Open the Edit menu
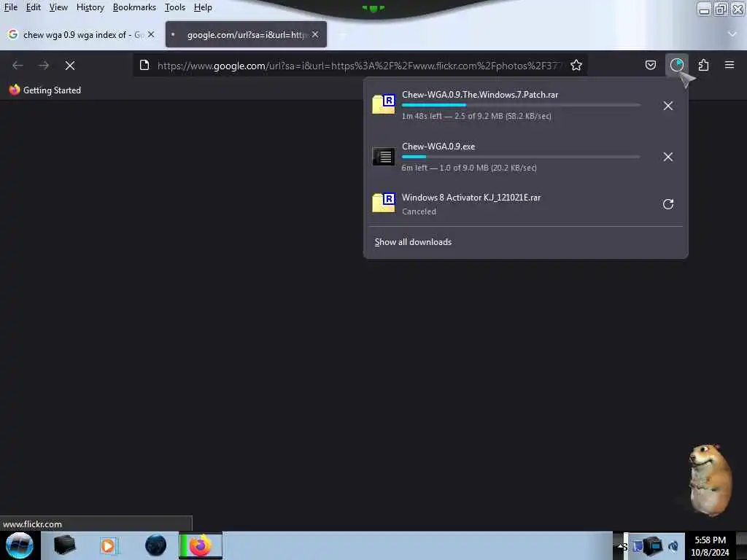Screen dimensions: 747x560 (x=33, y=7)
